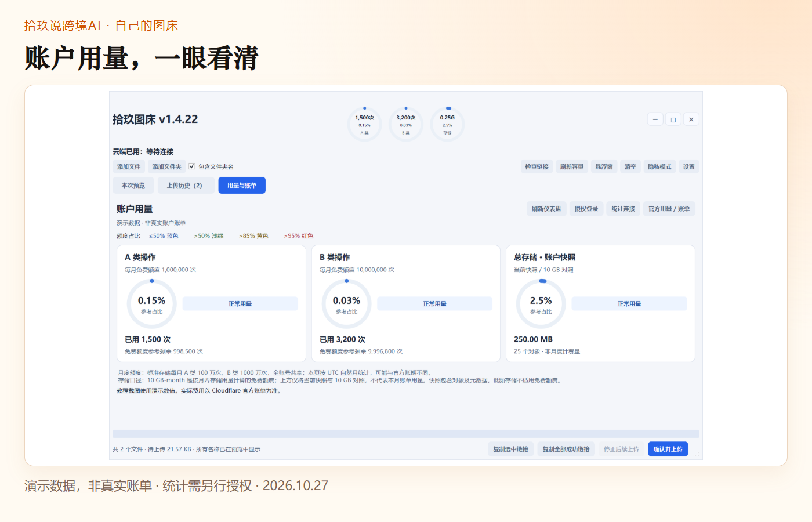Close the 拾玖图床 window

691,119
